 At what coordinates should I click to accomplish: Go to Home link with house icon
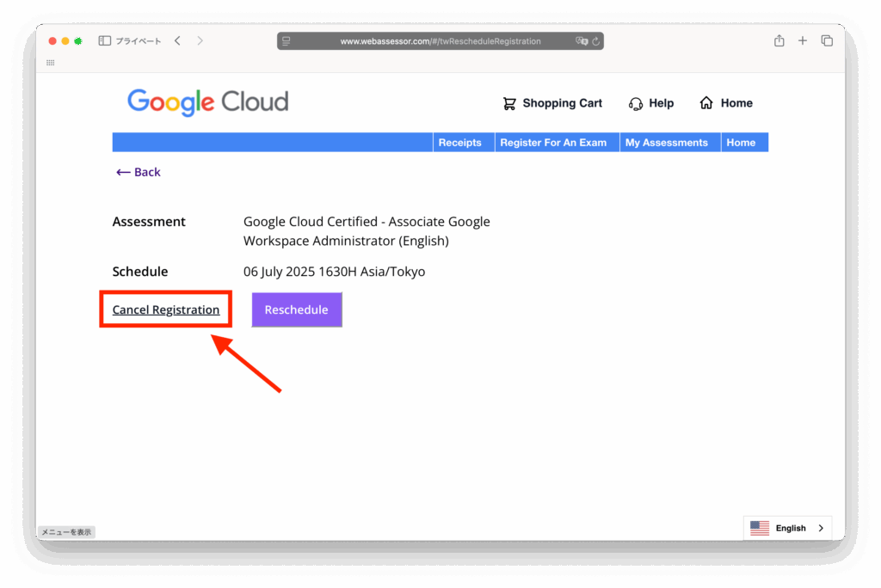pos(726,103)
